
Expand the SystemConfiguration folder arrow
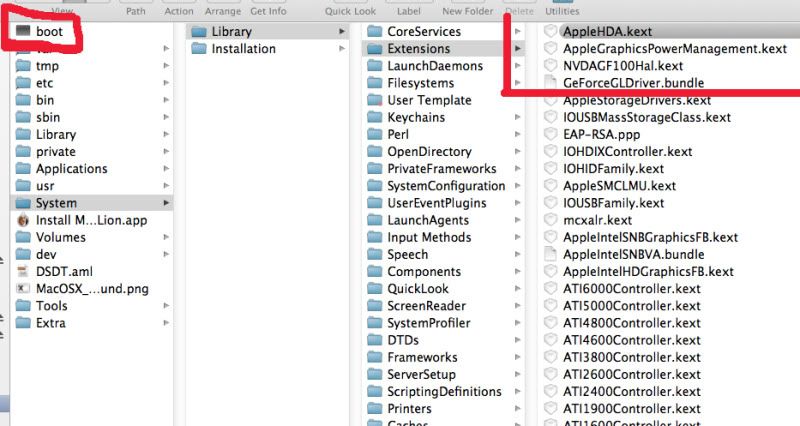point(517,186)
